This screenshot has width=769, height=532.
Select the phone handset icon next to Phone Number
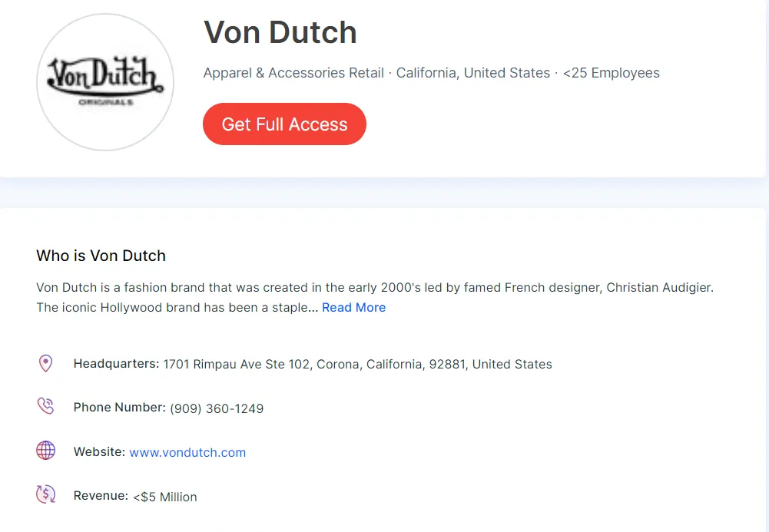46,406
